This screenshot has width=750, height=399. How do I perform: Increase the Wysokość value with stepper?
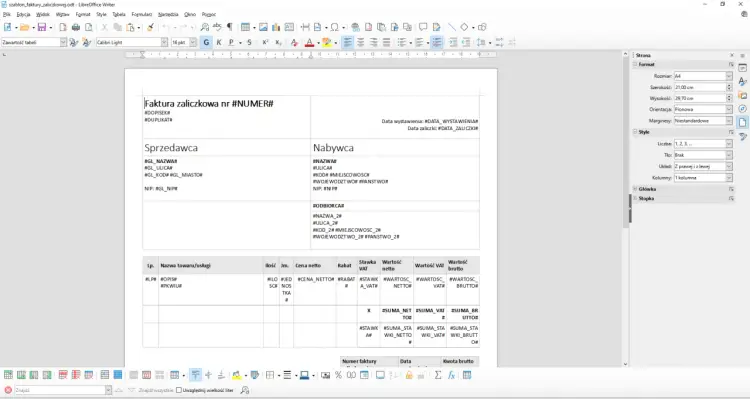729,97
